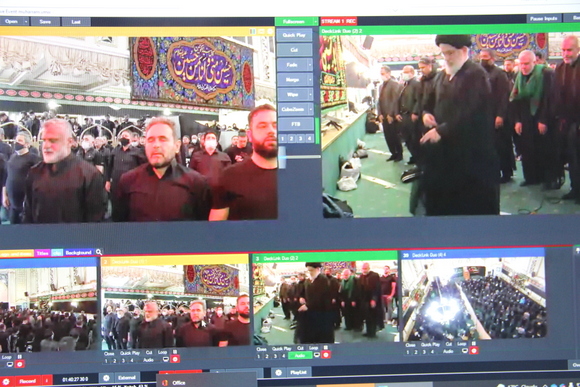Click pause icon on yellow input 2
Image resolution: width=580 pixels, height=387 pixels.
pos(175,352)
